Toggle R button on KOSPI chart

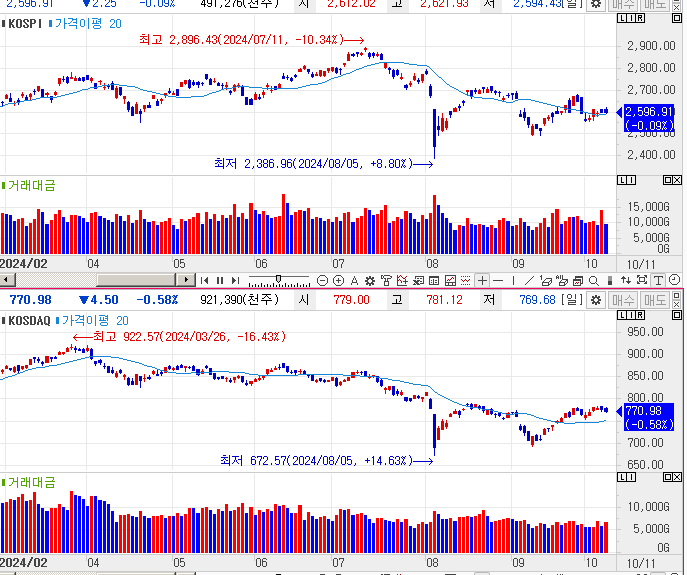[640, 18]
